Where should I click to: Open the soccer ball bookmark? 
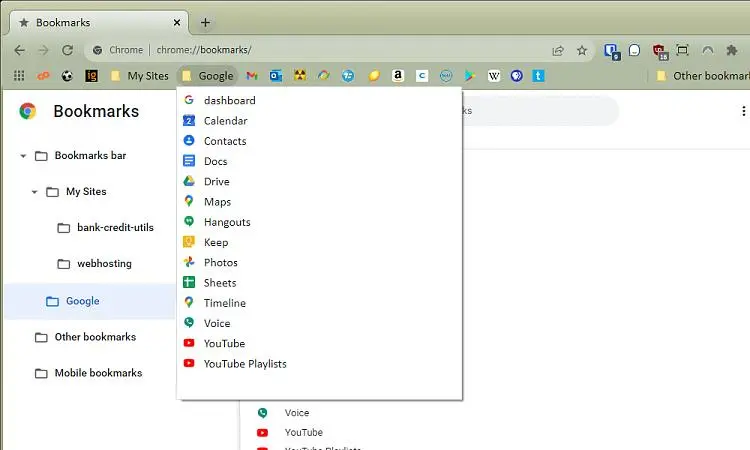click(x=67, y=76)
